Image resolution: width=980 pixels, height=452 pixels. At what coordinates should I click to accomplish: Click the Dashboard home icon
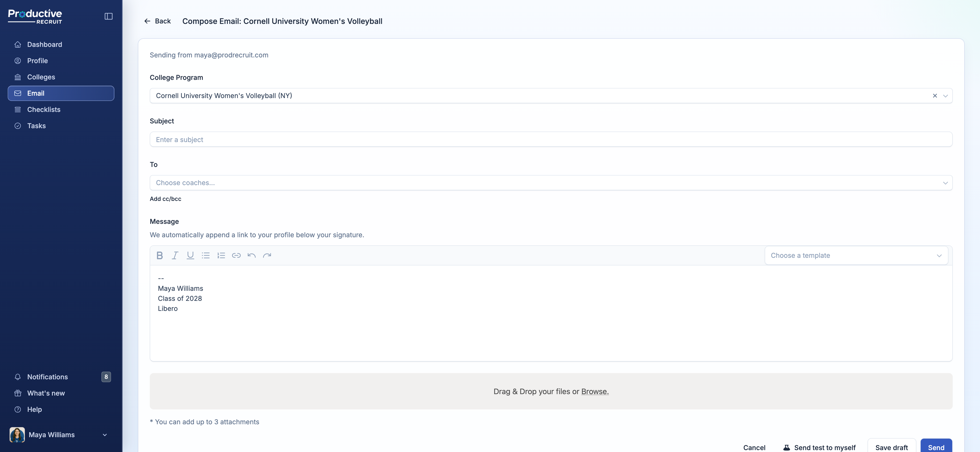coord(17,44)
